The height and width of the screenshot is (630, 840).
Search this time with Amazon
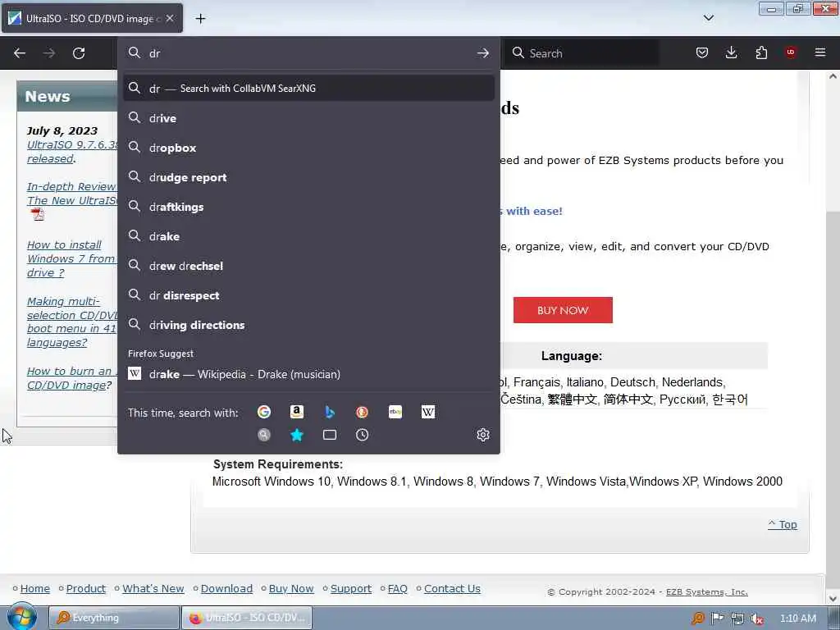297,412
